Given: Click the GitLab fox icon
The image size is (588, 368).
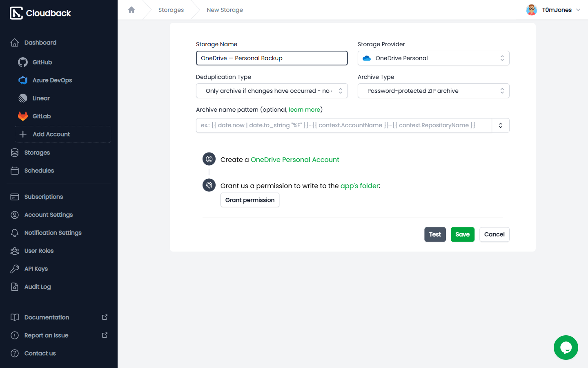Looking at the screenshot, I should point(23,116).
